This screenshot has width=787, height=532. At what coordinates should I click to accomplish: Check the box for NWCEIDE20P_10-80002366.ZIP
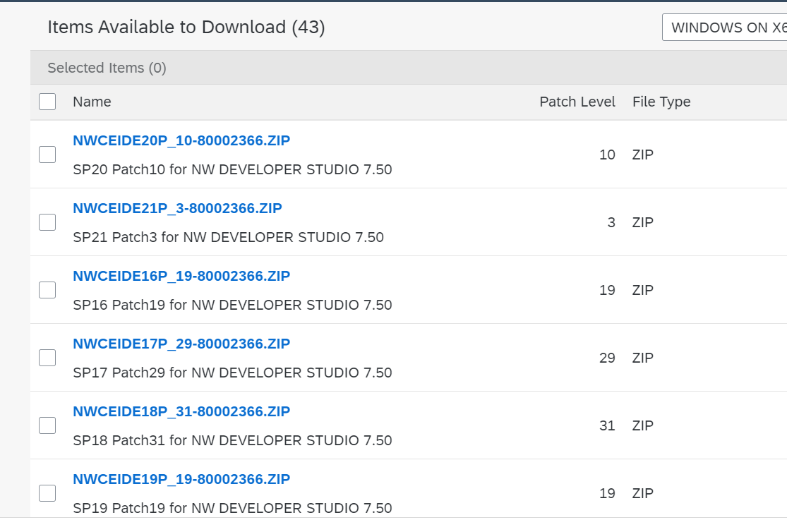point(47,155)
